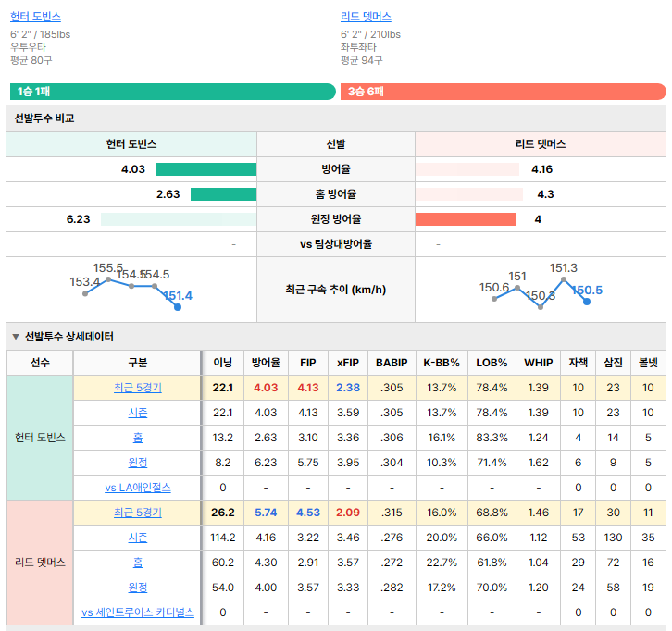Open 리드 뎃머스 최근 5경기 link with 26.2 innings

[138, 513]
